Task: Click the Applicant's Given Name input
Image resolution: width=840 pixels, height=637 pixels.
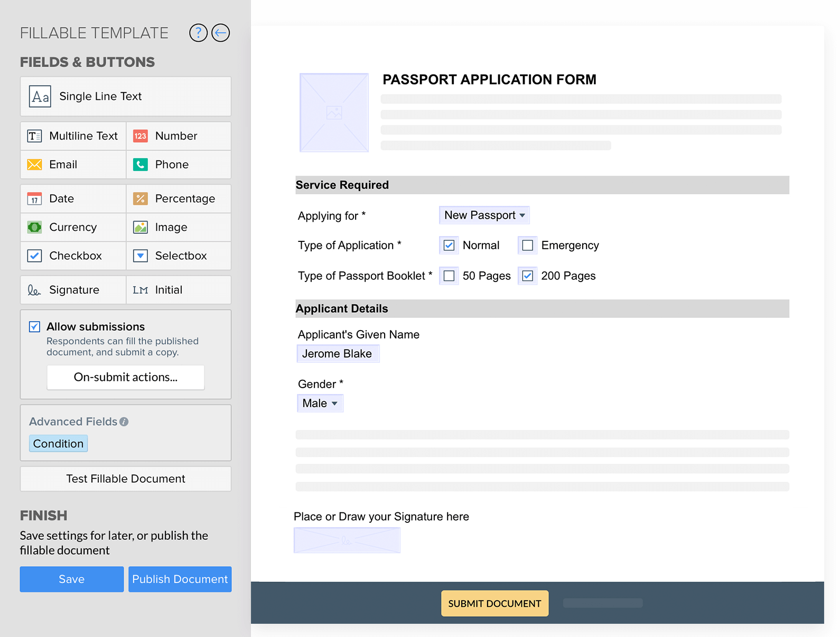Action: 338,354
